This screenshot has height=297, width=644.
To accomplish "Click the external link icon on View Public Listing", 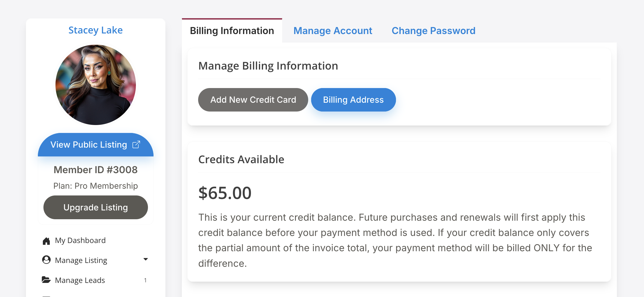I will coord(136,145).
